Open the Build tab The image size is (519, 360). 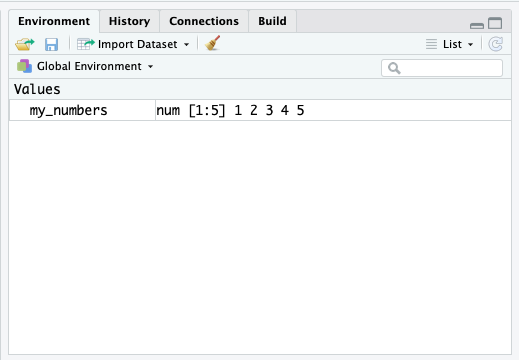point(272,21)
